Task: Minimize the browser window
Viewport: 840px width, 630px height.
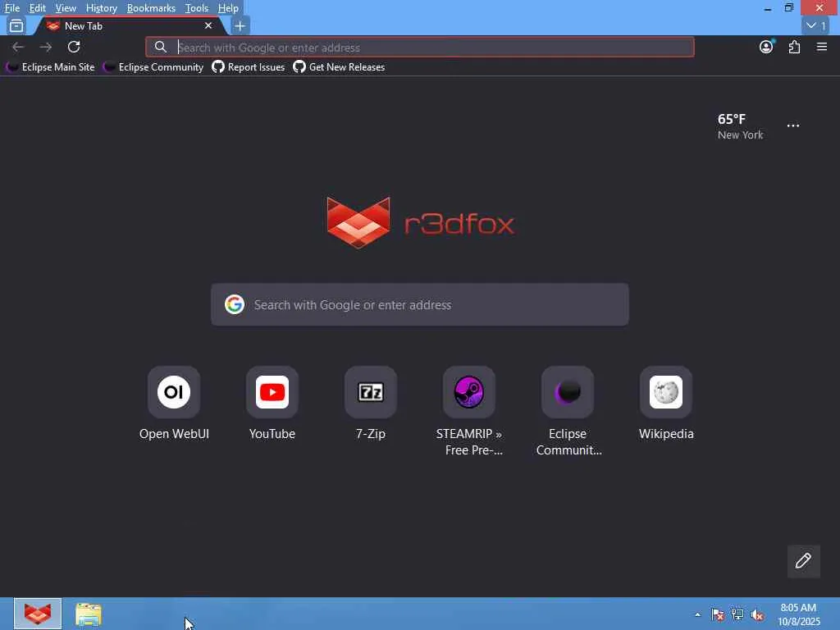Action: point(768,8)
